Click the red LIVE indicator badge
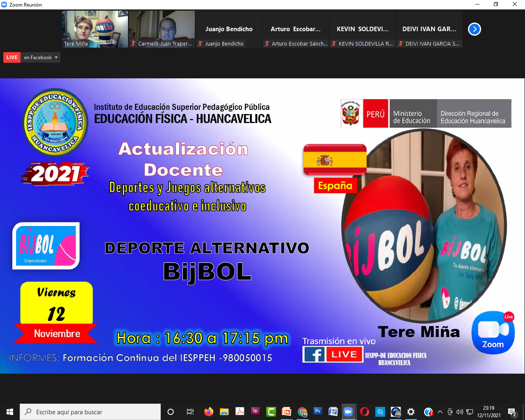 (12, 57)
